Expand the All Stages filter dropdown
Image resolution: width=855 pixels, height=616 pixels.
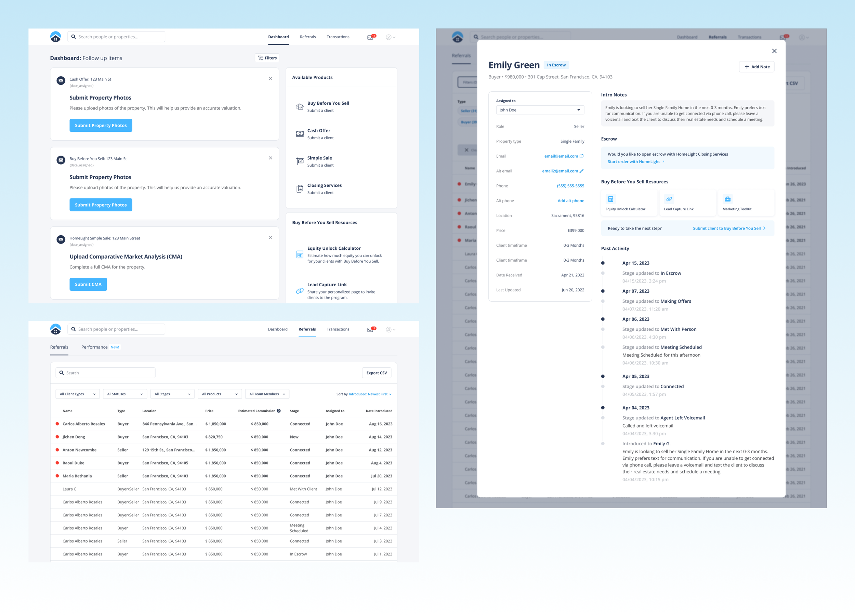(x=172, y=394)
